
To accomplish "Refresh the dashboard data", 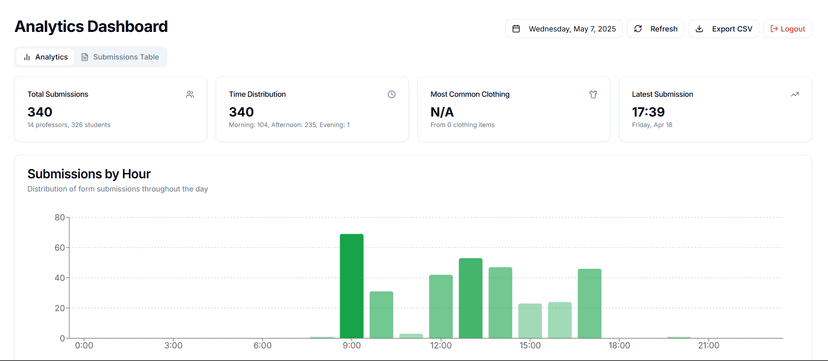I will coord(655,29).
